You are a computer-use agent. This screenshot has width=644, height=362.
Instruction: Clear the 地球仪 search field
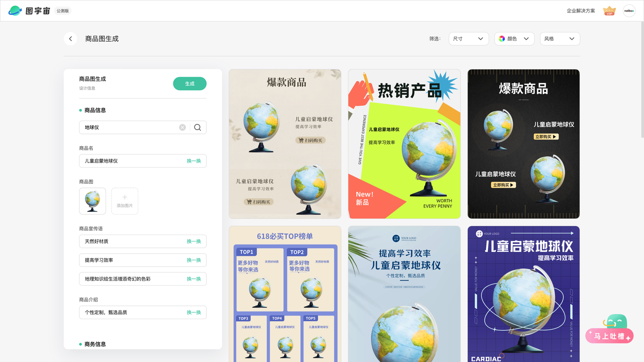coord(182,127)
